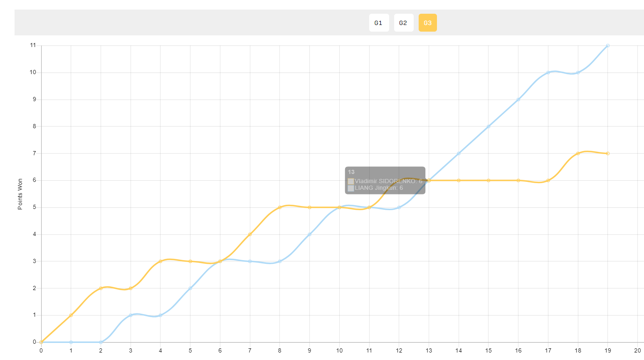Select the highlighted G3 game tab
Screen dimensions: 644x360
pos(428,23)
